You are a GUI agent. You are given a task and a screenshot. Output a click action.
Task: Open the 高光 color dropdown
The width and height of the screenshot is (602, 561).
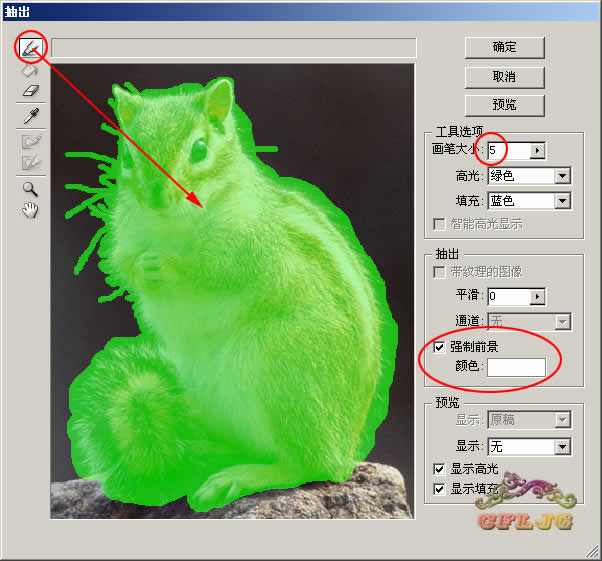pyautogui.click(x=562, y=176)
